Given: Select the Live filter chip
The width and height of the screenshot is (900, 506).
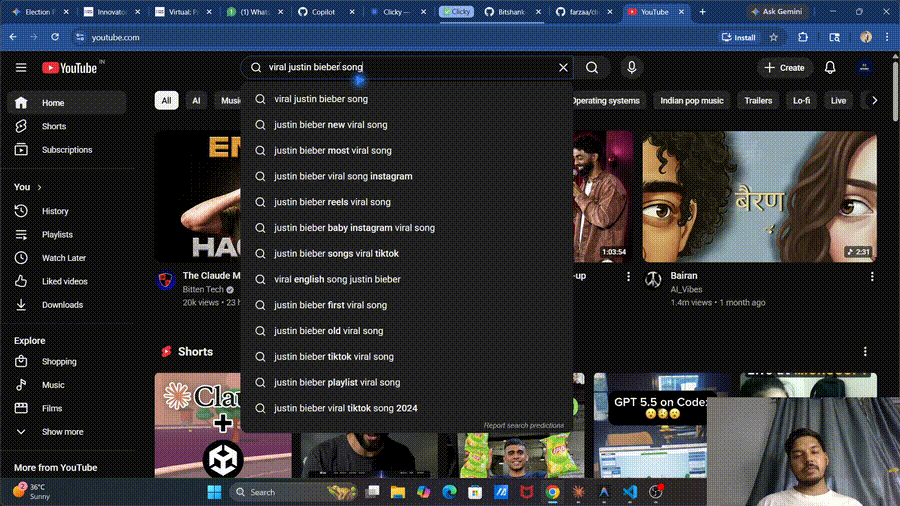Looking at the screenshot, I should [x=838, y=100].
